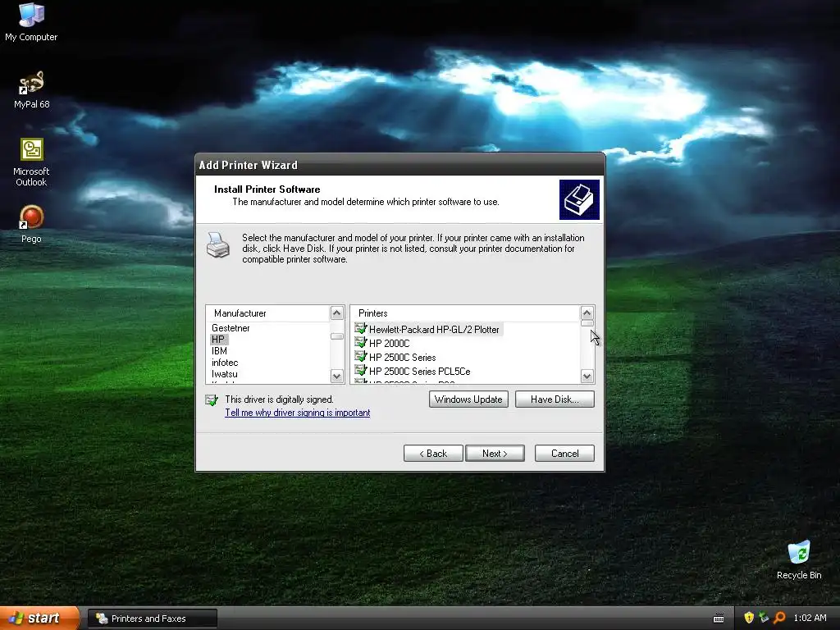The height and width of the screenshot is (630, 840).
Task: Click the network connection tray icon
Action: [764, 618]
